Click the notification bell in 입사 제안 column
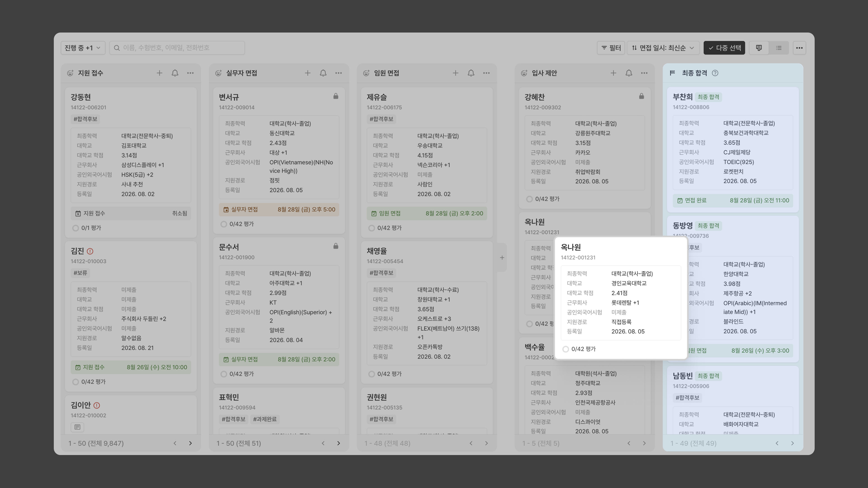The image size is (868, 488). (x=629, y=73)
